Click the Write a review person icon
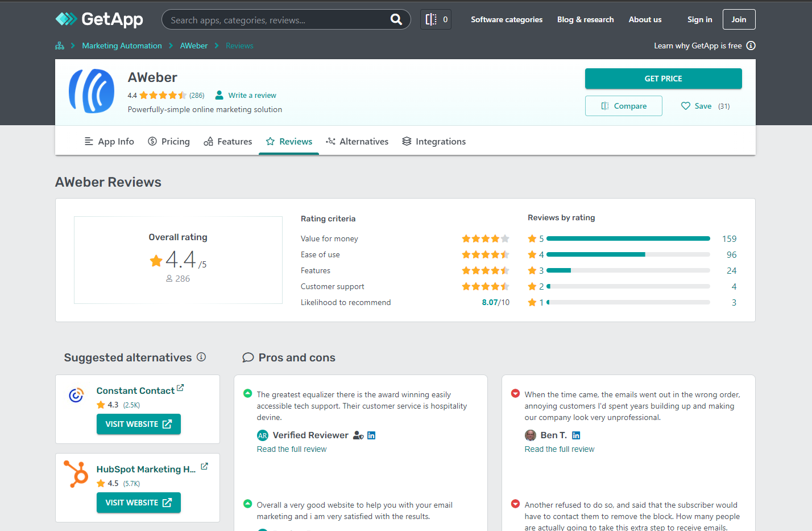 coord(219,95)
